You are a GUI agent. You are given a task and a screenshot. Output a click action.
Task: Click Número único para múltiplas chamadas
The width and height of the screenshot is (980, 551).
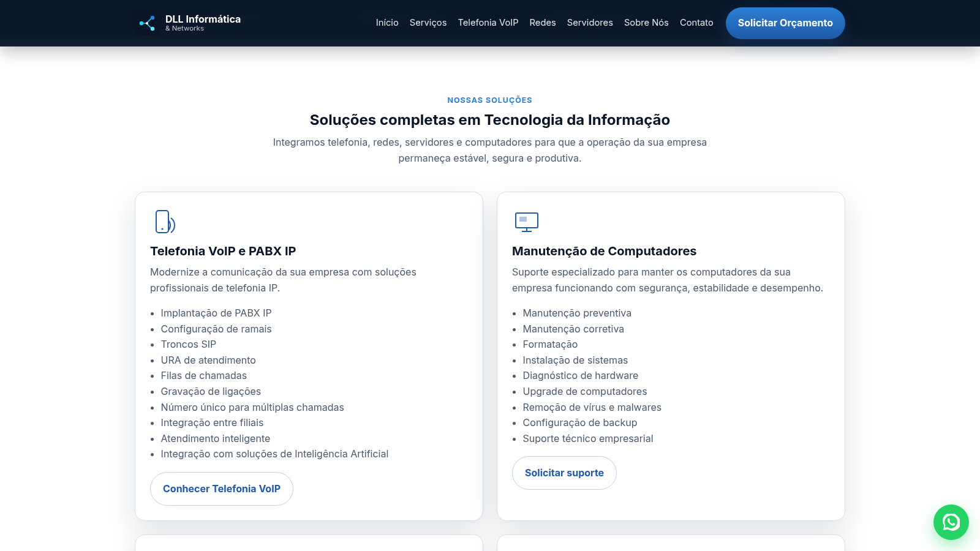point(252,407)
